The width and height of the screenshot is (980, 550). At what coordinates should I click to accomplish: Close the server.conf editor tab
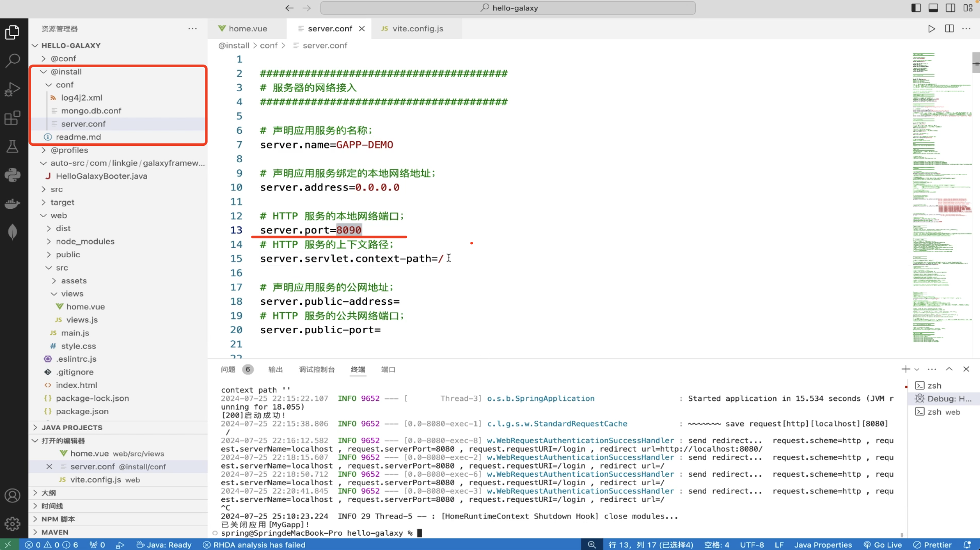(x=362, y=29)
